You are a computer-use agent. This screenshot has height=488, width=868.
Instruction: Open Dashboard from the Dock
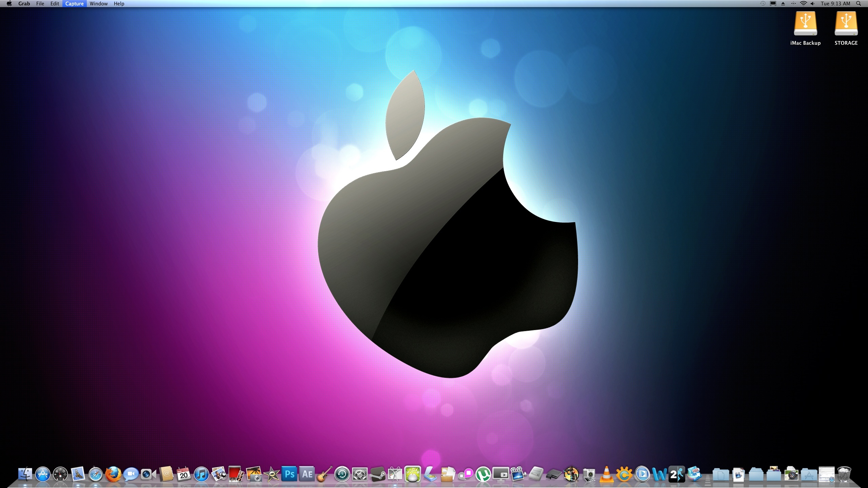[x=60, y=474]
